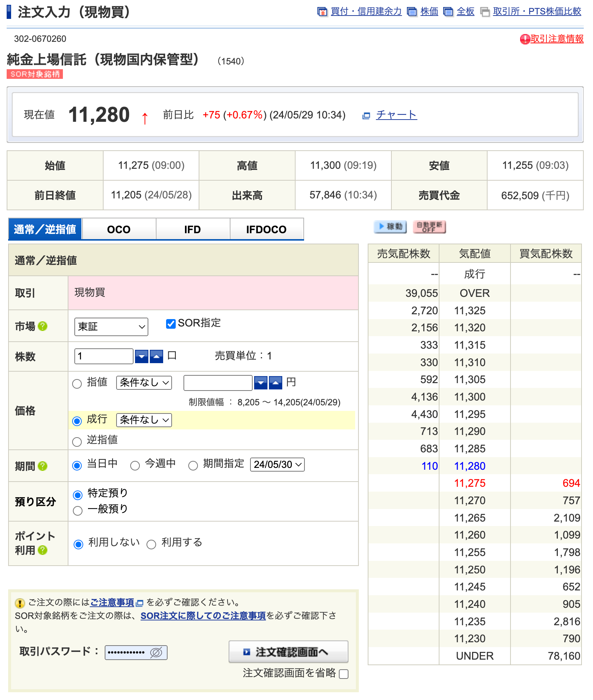Uncheck the SOR指定 checkbox
Viewport: 593px width, 700px height.
tap(171, 324)
